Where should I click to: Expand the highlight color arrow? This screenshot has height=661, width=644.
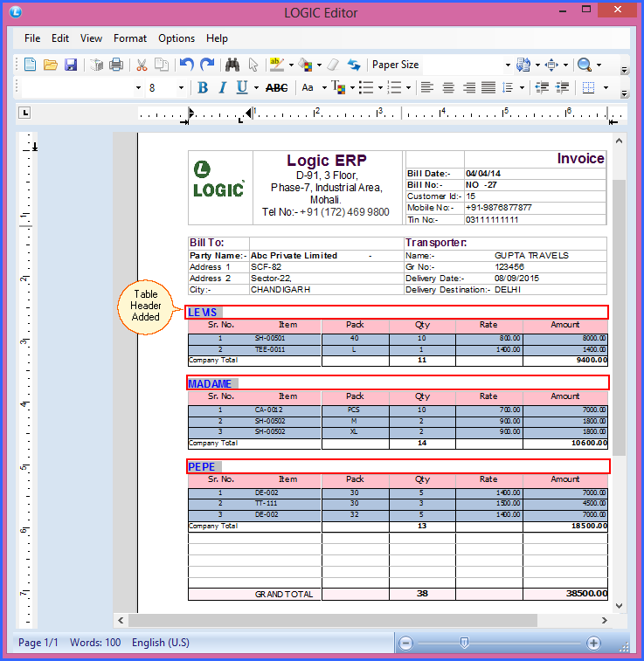point(291,65)
